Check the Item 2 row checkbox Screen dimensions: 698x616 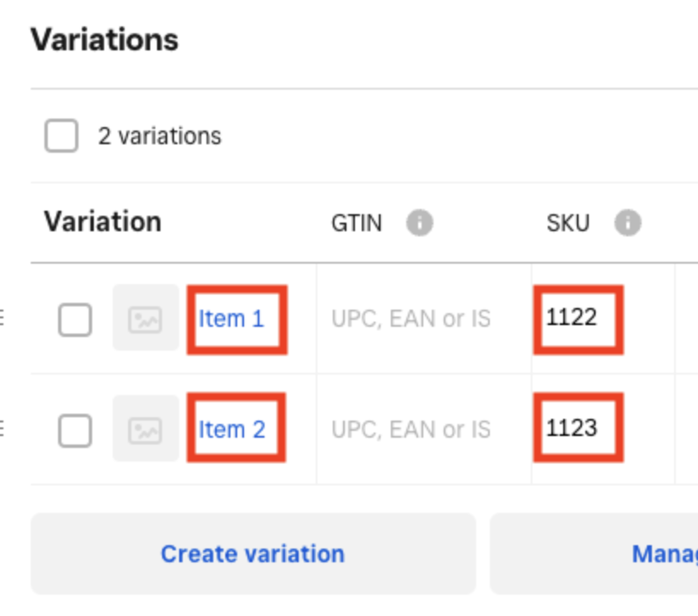pos(75,431)
